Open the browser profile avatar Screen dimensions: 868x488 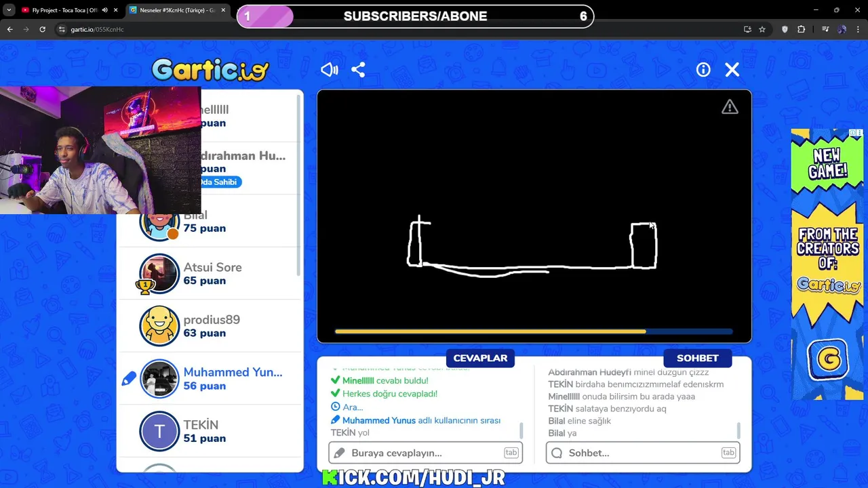coord(842,29)
